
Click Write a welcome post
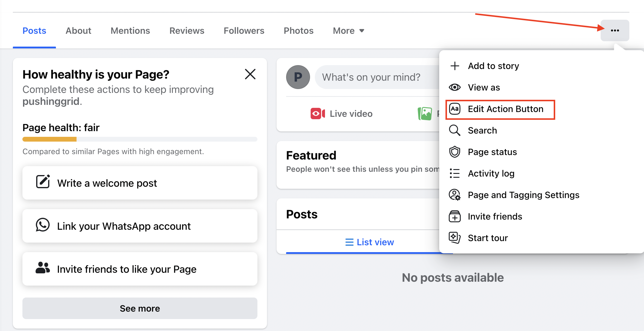click(x=140, y=183)
